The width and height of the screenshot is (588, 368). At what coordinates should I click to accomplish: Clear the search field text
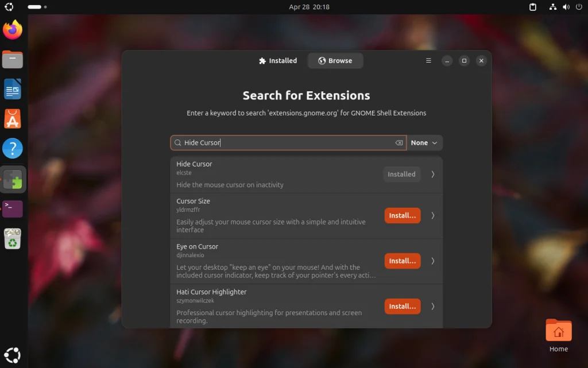(x=399, y=143)
